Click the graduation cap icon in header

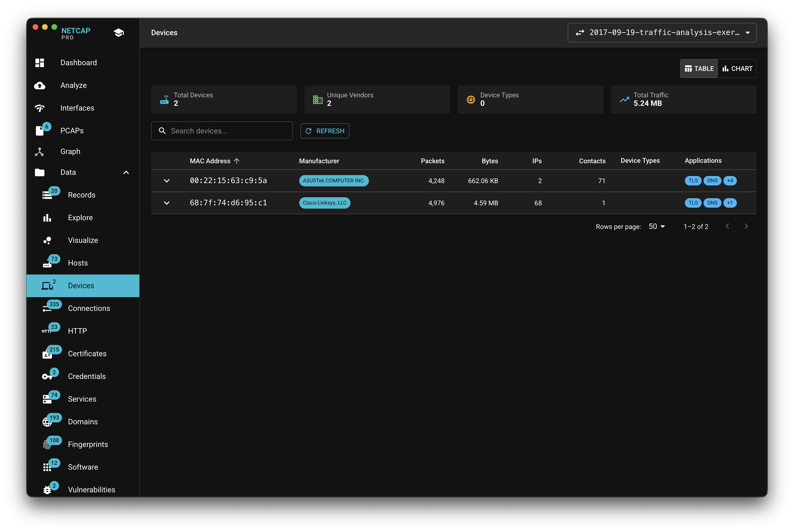(119, 33)
